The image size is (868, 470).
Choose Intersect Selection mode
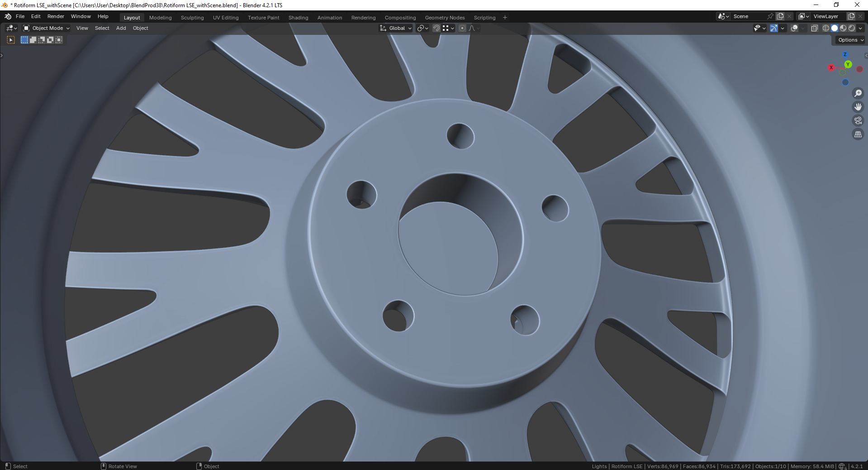point(59,40)
